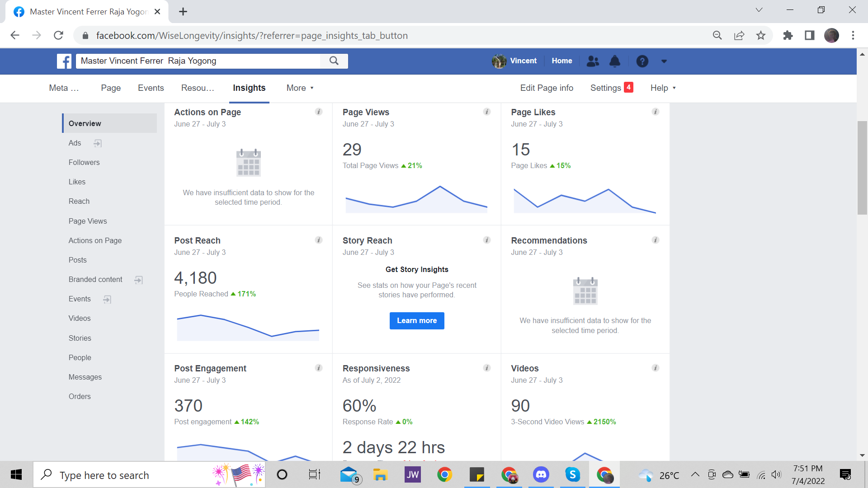Click the search magnifier in Facebook bar
This screenshot has width=868, height=488.
334,61
